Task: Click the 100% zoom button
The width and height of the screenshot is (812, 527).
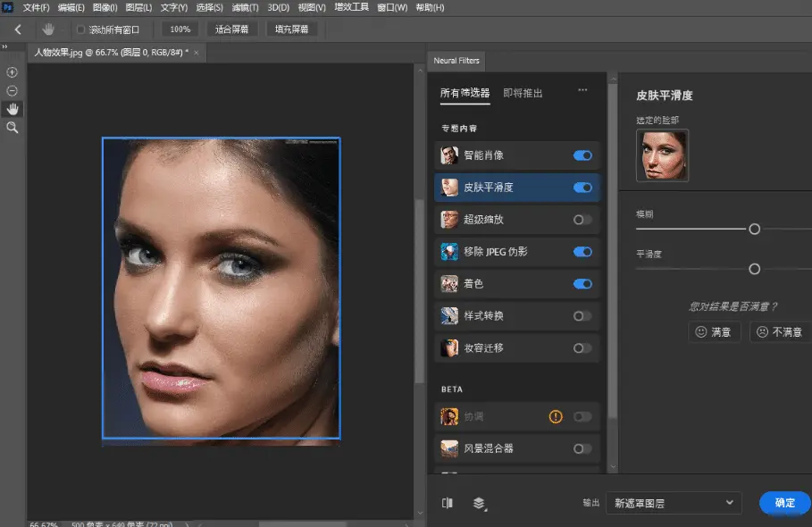Action: click(x=180, y=29)
